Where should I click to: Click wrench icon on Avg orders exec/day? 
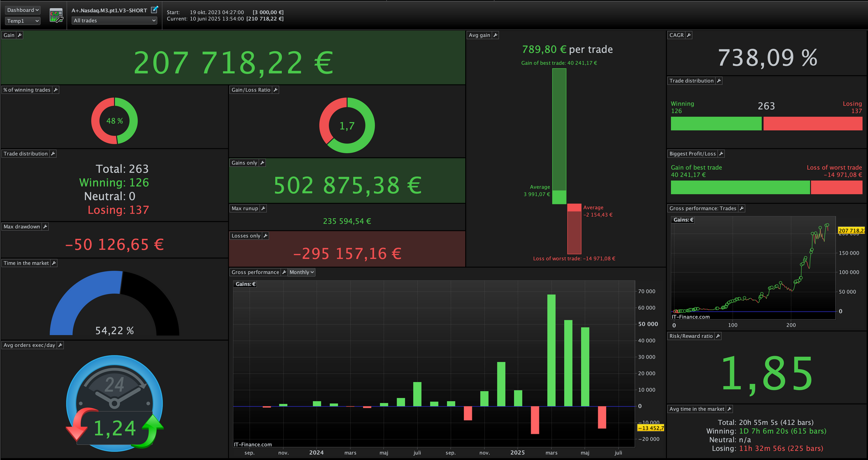(60, 345)
